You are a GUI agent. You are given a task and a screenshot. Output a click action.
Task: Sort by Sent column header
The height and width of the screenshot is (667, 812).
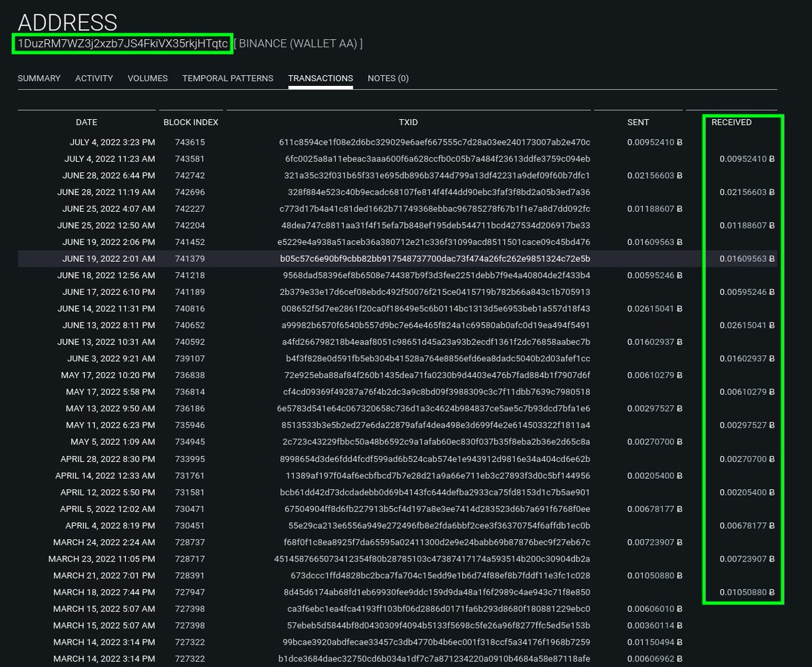coord(638,122)
